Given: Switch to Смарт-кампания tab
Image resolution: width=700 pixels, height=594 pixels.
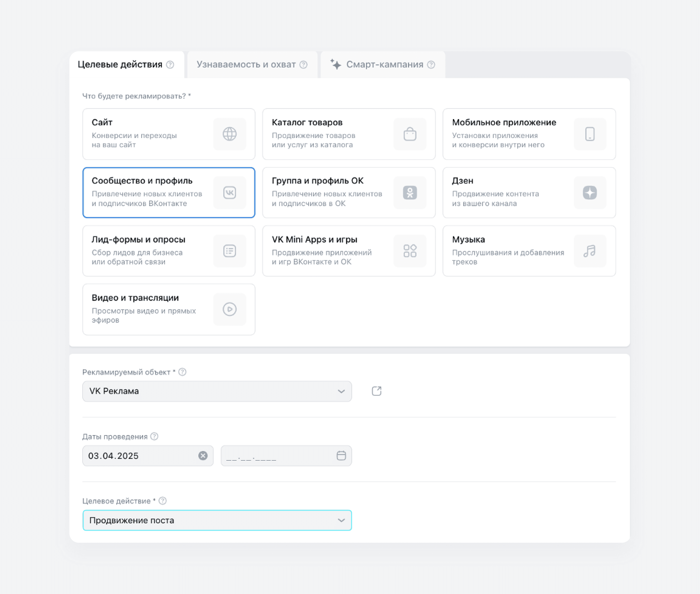Looking at the screenshot, I should pyautogui.click(x=383, y=65).
